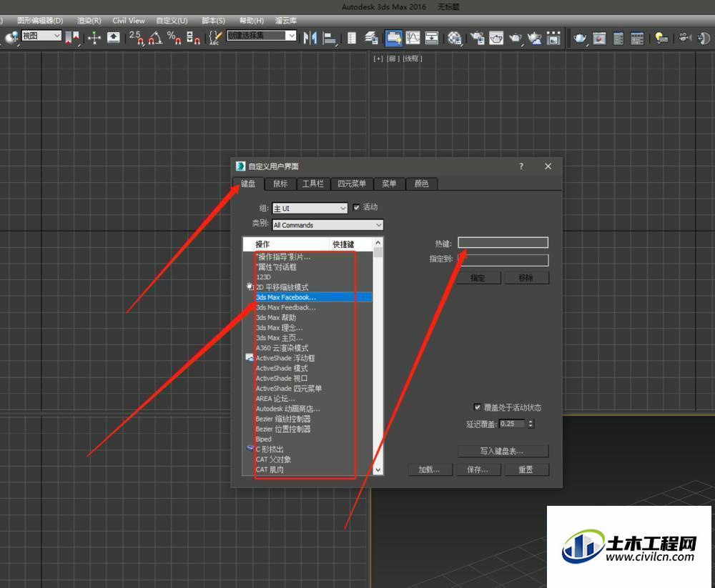Click the dialog help question mark
Screen dimensions: 715x588
click(x=521, y=166)
